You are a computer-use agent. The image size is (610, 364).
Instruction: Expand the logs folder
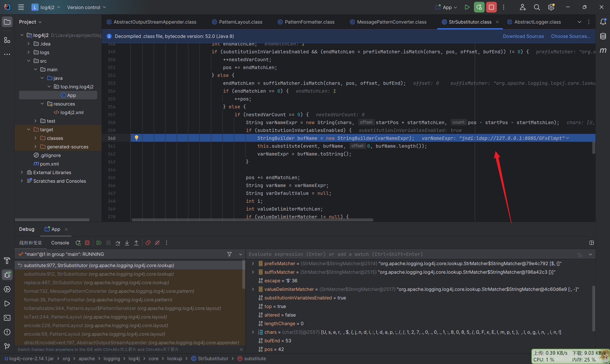[x=28, y=52]
